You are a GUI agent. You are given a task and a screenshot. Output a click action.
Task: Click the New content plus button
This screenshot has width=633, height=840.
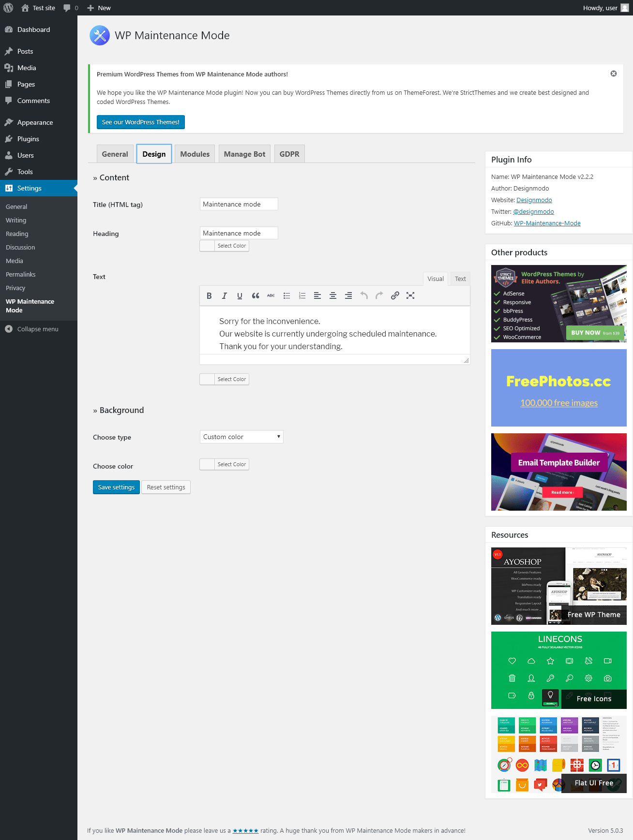click(x=99, y=8)
